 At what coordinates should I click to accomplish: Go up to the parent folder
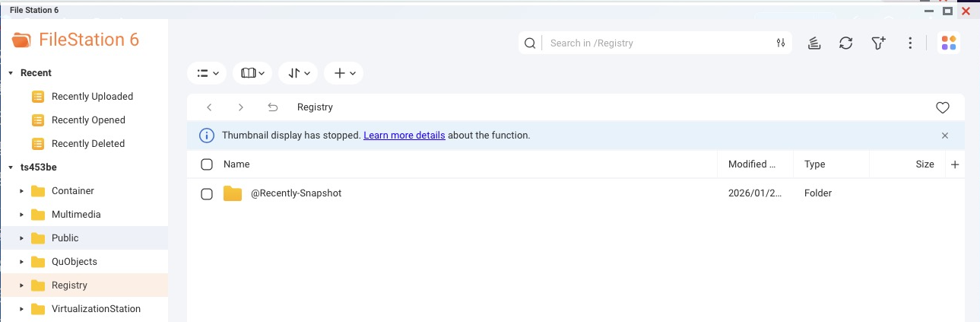tap(272, 107)
